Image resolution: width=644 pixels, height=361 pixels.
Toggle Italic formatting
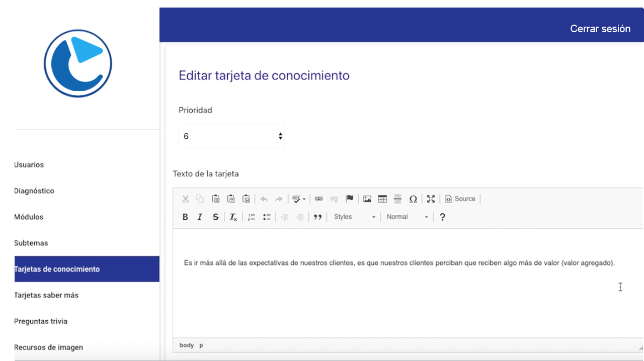click(200, 217)
